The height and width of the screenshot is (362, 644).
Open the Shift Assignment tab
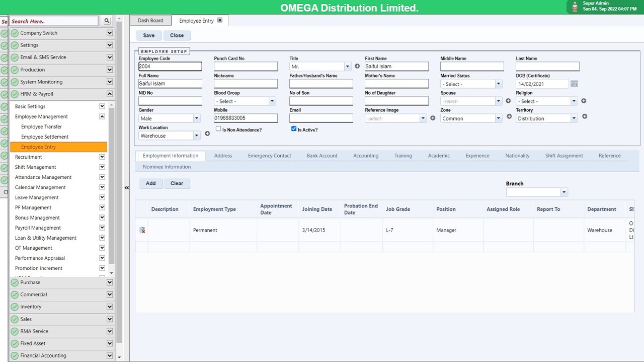(564, 156)
